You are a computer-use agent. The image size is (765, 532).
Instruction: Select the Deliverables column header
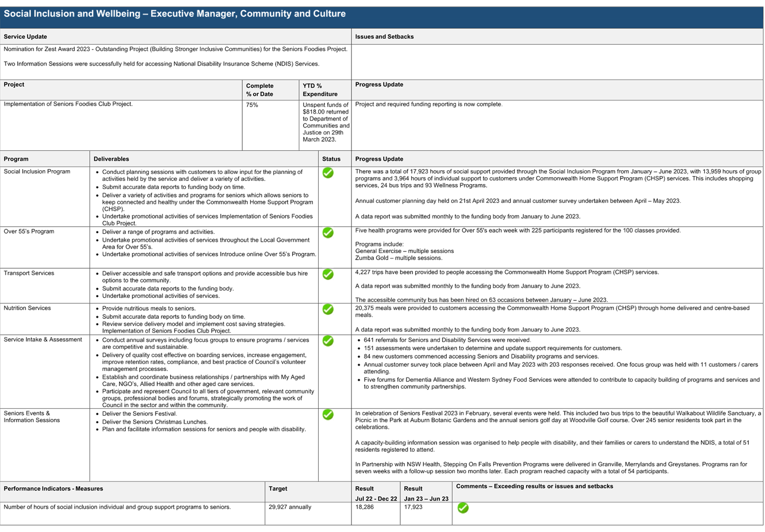point(111,159)
